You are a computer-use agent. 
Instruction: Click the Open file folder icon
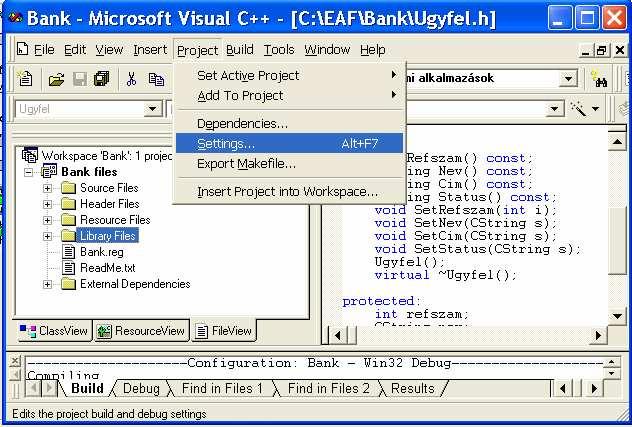click(56, 79)
